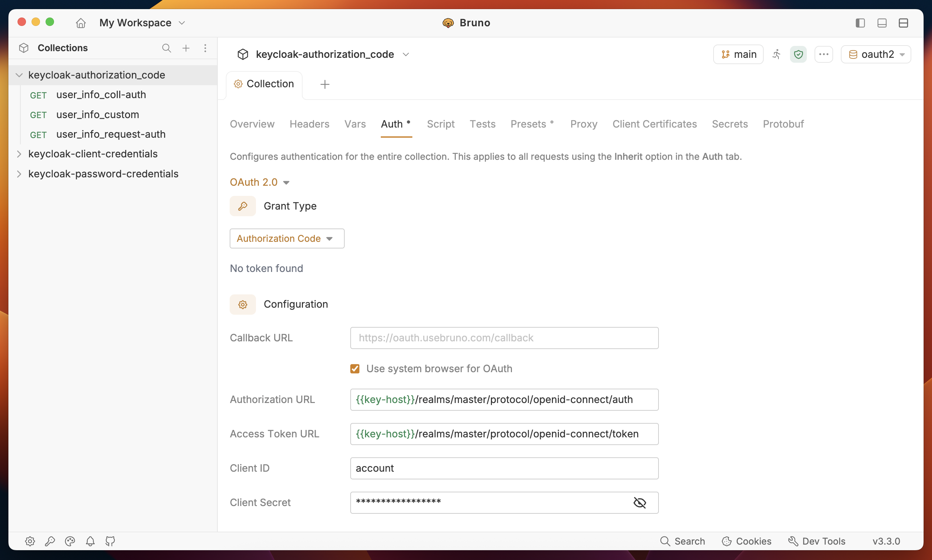Open settings gear in status bar

click(x=30, y=541)
